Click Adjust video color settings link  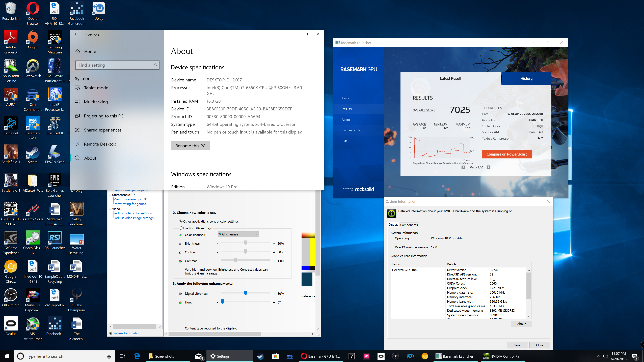tap(133, 213)
